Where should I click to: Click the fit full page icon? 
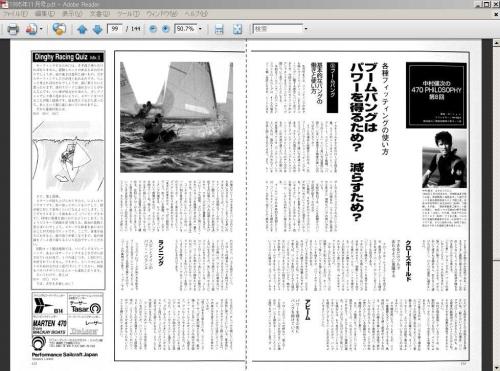pos(237,29)
